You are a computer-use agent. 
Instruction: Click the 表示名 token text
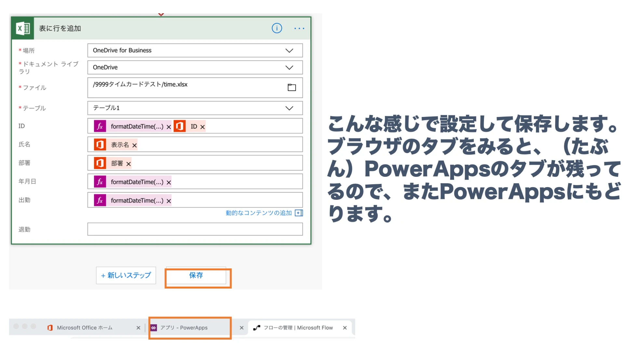pyautogui.click(x=120, y=145)
